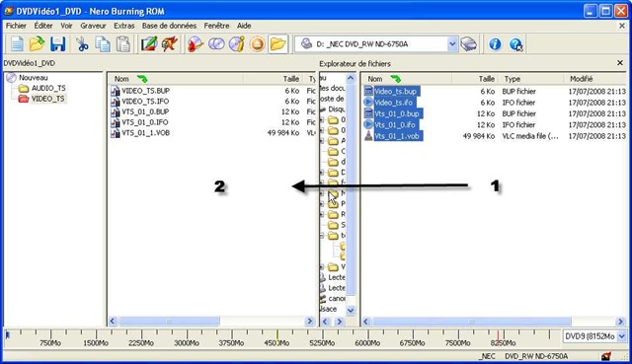Open the Fenêtre menu
Viewport: 632px width, 364px height.
coord(216,26)
